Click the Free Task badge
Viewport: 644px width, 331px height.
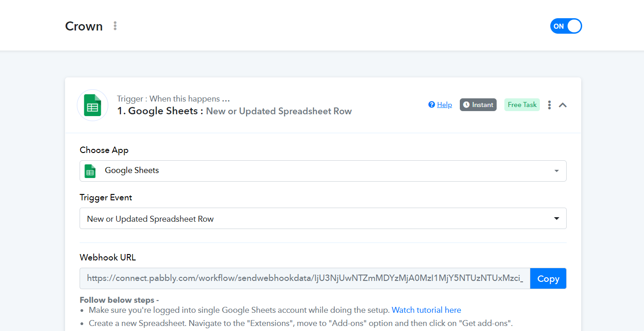(x=522, y=105)
